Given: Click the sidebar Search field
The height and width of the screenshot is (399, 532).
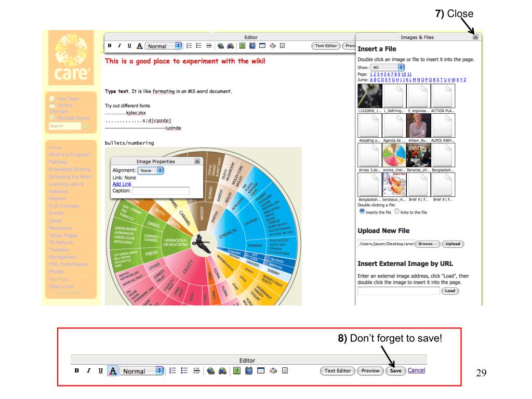Looking at the screenshot, I should pyautogui.click(x=64, y=126).
